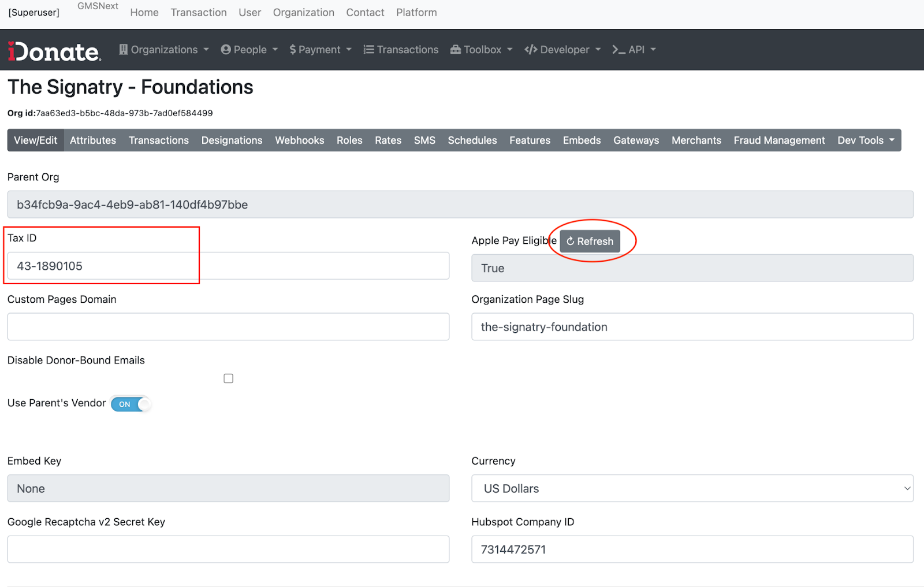
Task: Click the People user icon
Action: click(x=226, y=50)
